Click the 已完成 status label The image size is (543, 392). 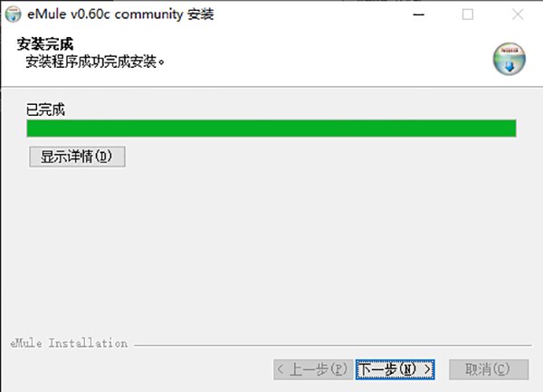[x=46, y=110]
